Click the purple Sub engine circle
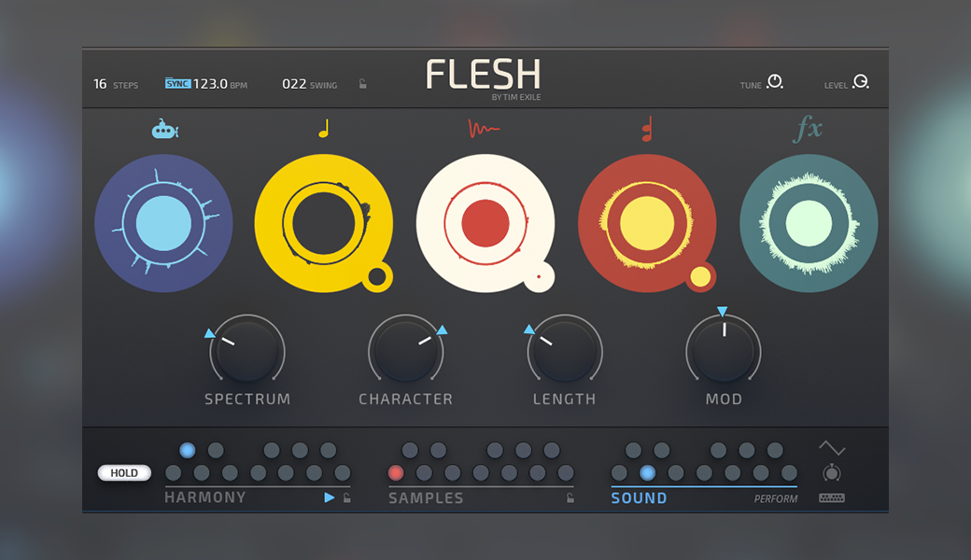Image resolution: width=971 pixels, height=560 pixels. pos(163,223)
